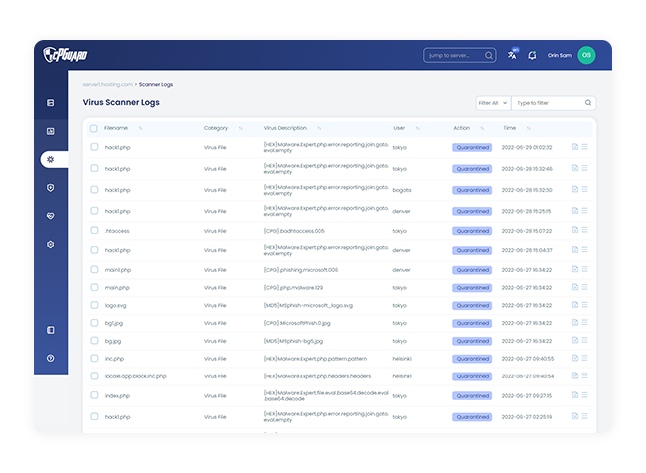646x473 pixels.
Task: Check the inc.php row checkbox
Action: coord(94,358)
